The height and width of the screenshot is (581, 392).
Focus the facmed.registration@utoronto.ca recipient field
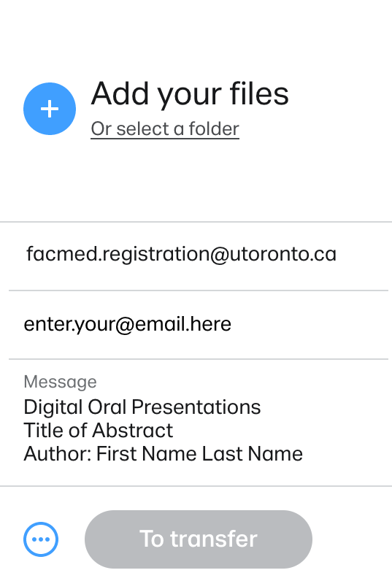click(x=199, y=256)
